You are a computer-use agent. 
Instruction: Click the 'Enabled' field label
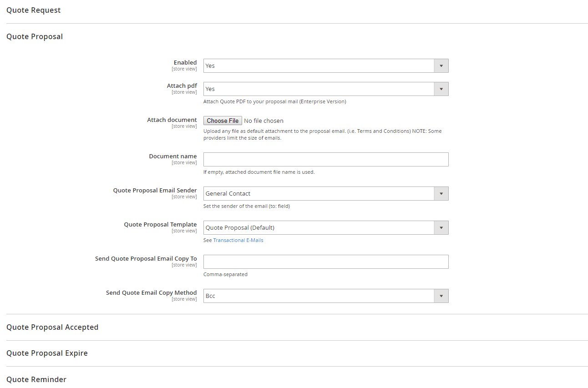point(185,63)
